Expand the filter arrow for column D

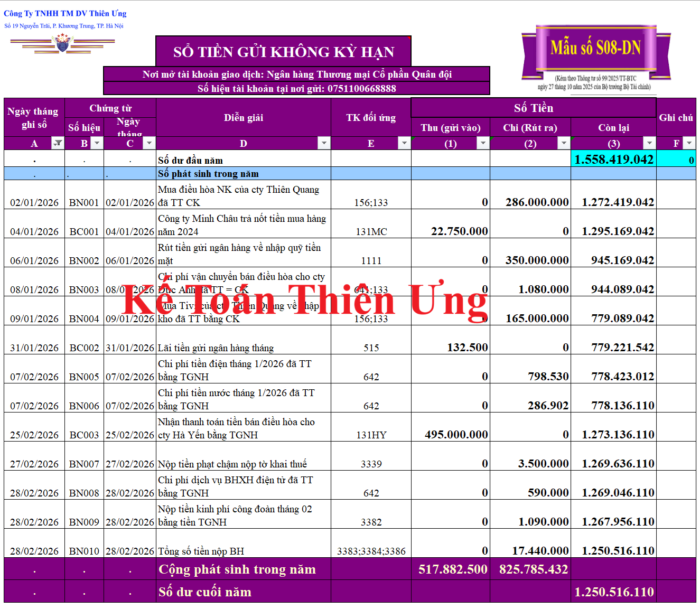[x=324, y=143]
